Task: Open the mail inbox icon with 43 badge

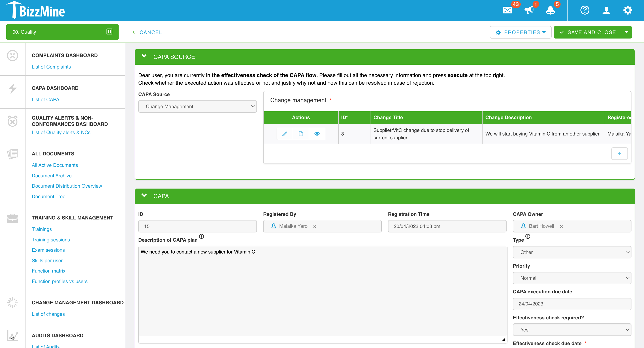Action: coord(507,10)
